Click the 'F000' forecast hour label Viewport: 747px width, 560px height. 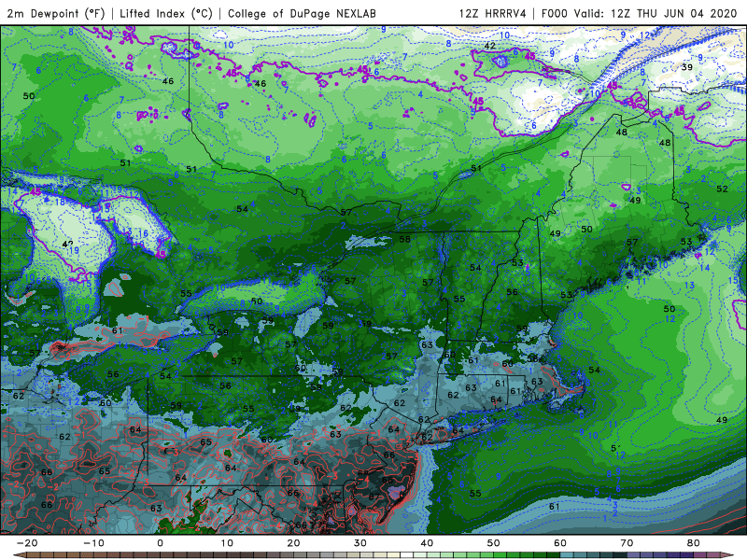click(556, 13)
